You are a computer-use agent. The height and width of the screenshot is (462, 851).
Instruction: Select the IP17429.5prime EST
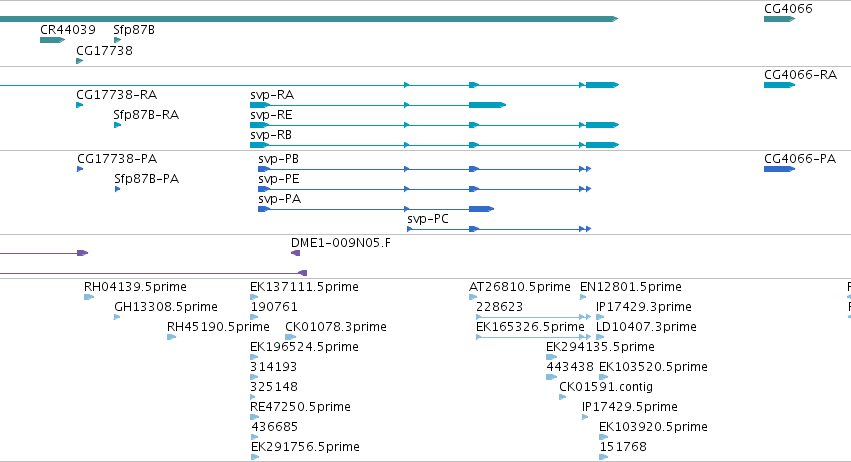click(x=585, y=417)
